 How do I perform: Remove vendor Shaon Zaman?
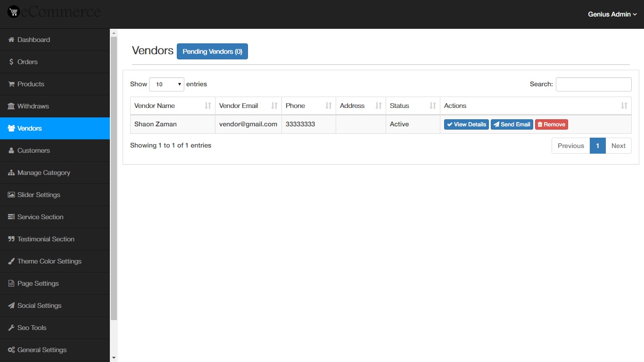point(551,124)
